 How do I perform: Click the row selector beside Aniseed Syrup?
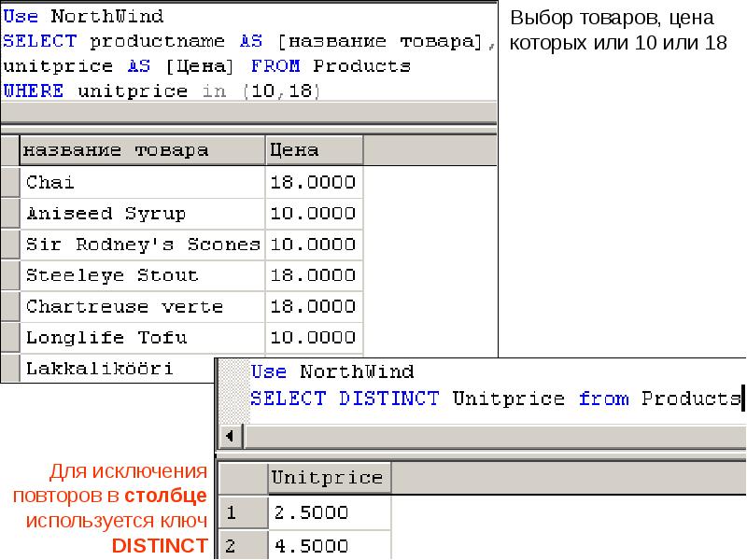click(10, 214)
